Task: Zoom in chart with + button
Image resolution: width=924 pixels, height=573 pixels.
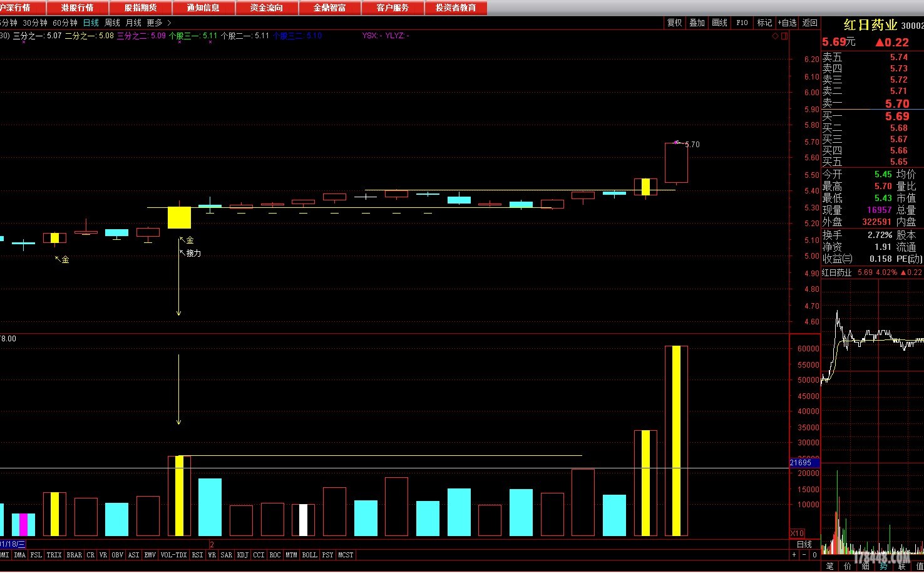Action: coord(794,555)
